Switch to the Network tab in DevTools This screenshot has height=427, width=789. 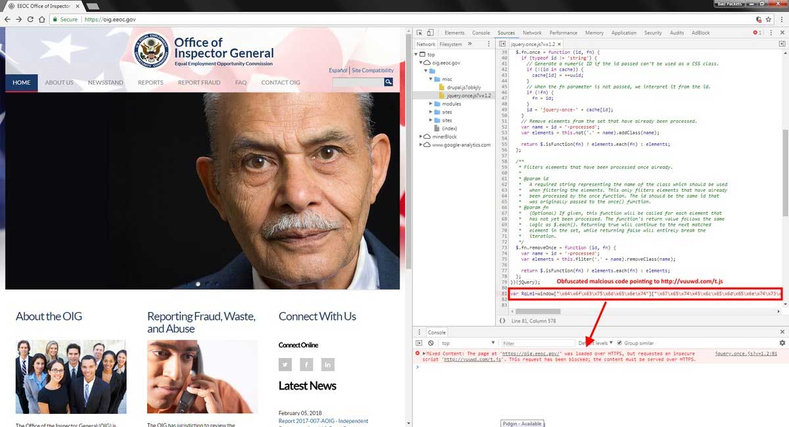click(x=532, y=33)
